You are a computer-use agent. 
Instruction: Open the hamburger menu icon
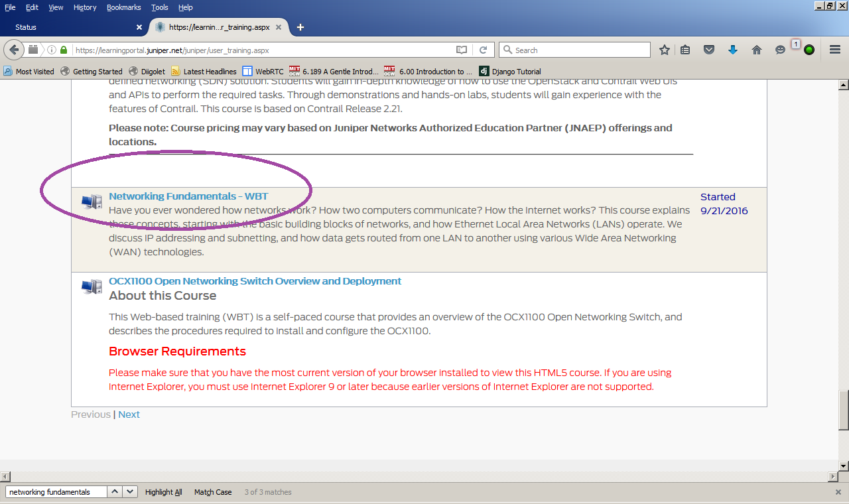pos(835,50)
